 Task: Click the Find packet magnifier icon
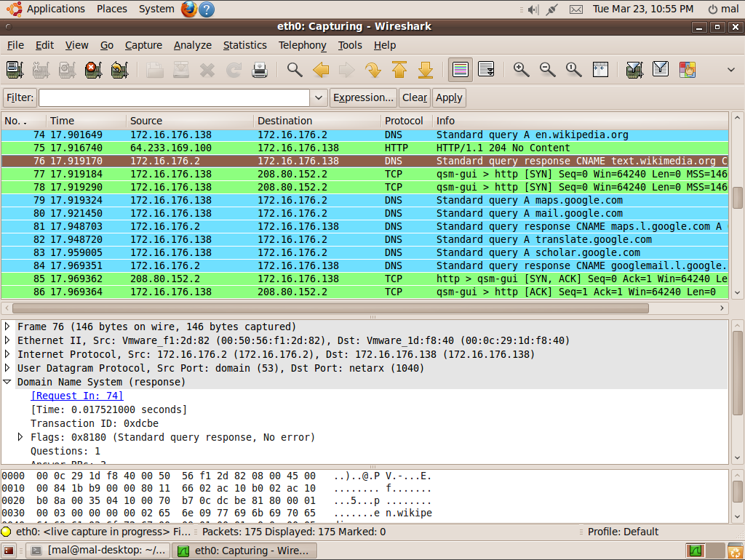pyautogui.click(x=294, y=70)
